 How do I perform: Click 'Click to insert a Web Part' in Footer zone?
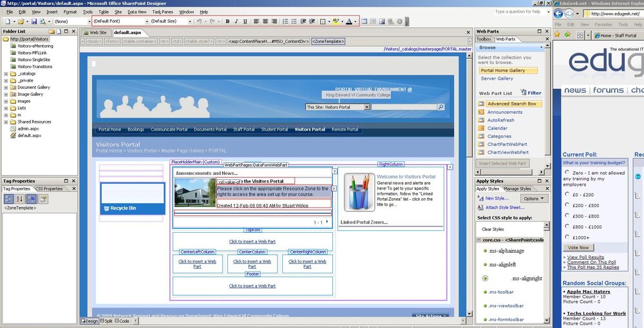252,286
